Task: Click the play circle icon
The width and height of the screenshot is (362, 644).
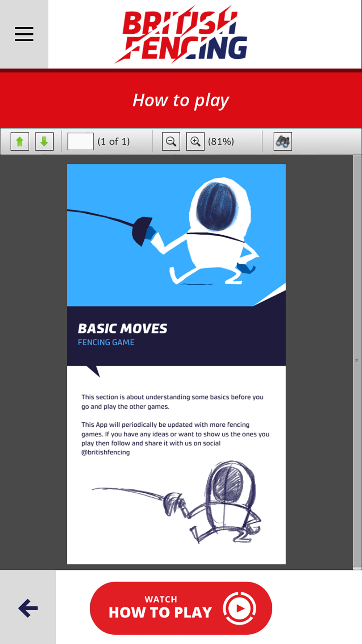Action: point(239,608)
